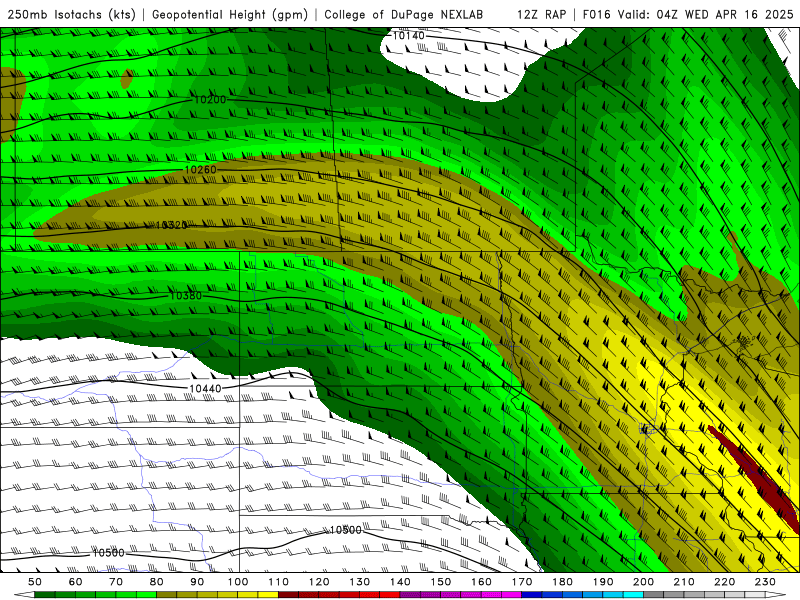Click the 10140 height contour label
The height and width of the screenshot is (600, 800).
coord(408,36)
